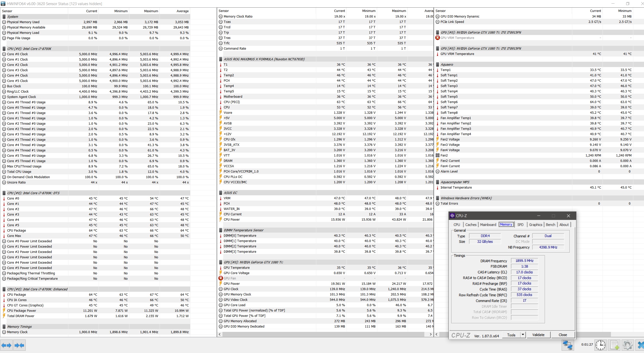This screenshot has height=353, width=644.
Task: Click the collapse columns inward-arrows button
Action: [19, 345]
